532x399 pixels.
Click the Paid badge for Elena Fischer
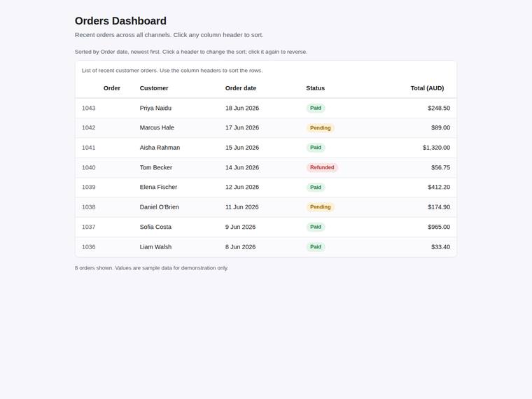pos(316,188)
